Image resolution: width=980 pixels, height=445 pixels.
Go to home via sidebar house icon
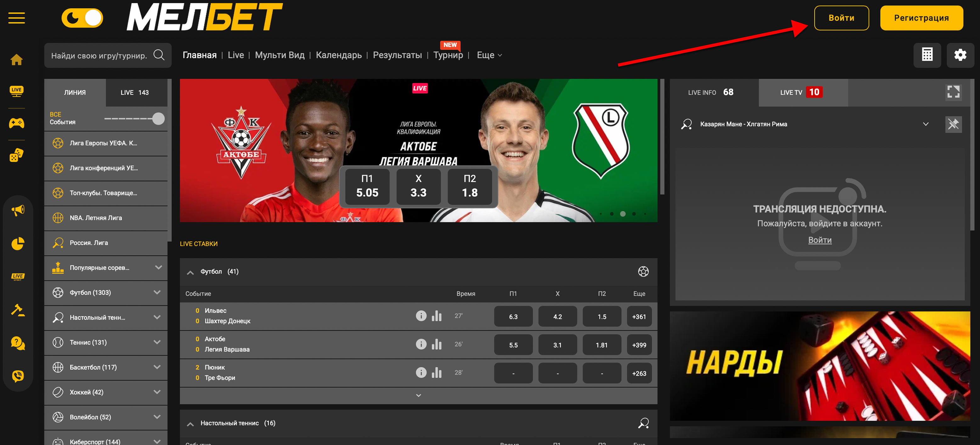16,59
